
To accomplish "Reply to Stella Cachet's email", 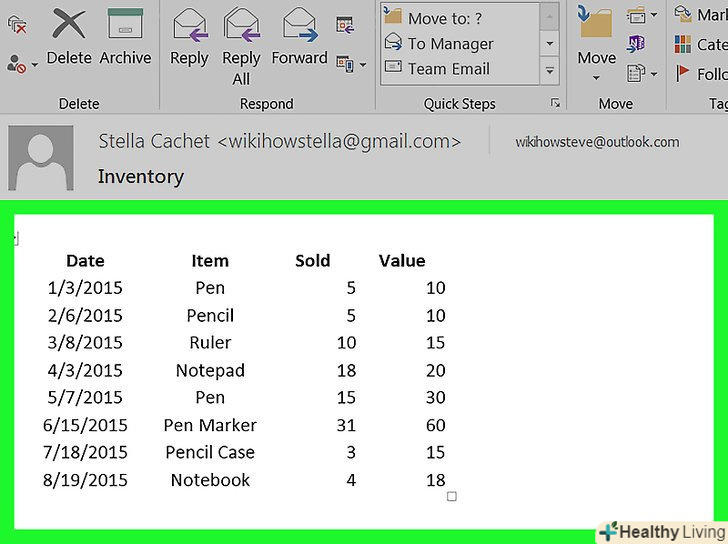I will coord(189,38).
